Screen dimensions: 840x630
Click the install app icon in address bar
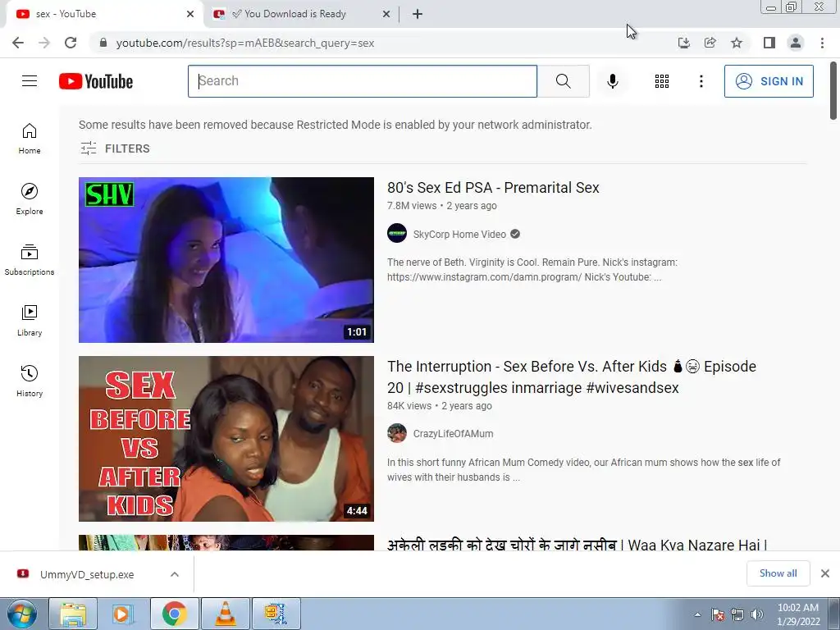click(683, 43)
